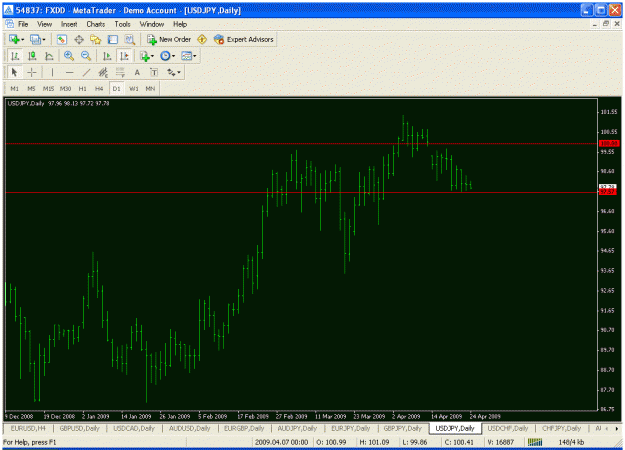Switch to M5 timeframe
625x450 pixels.
(31, 88)
